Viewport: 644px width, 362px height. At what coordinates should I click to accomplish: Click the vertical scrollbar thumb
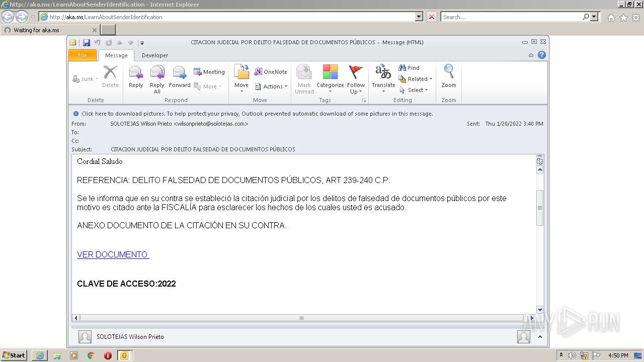coord(540,208)
